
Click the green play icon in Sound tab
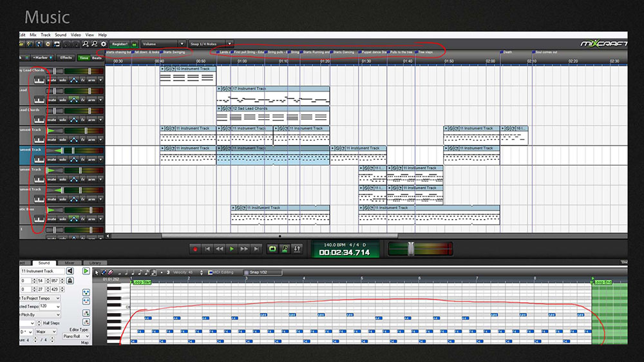click(86, 271)
